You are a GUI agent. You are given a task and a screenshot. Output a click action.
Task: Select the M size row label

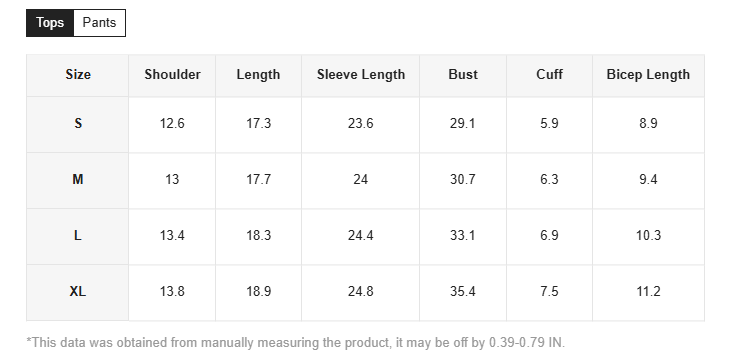point(78,180)
